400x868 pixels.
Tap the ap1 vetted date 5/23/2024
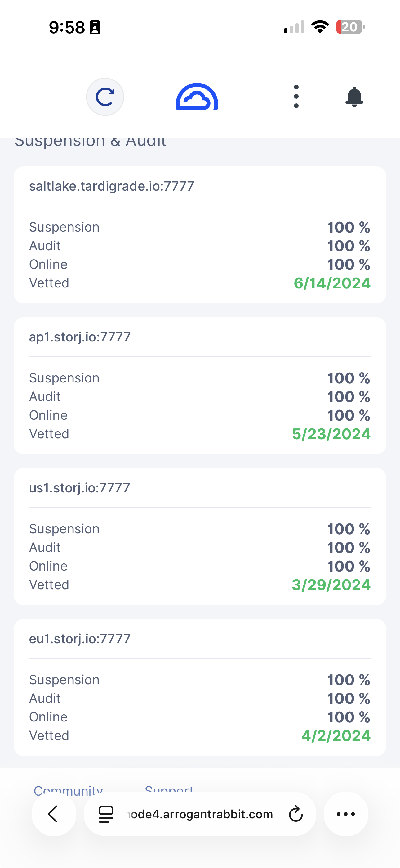tap(331, 434)
